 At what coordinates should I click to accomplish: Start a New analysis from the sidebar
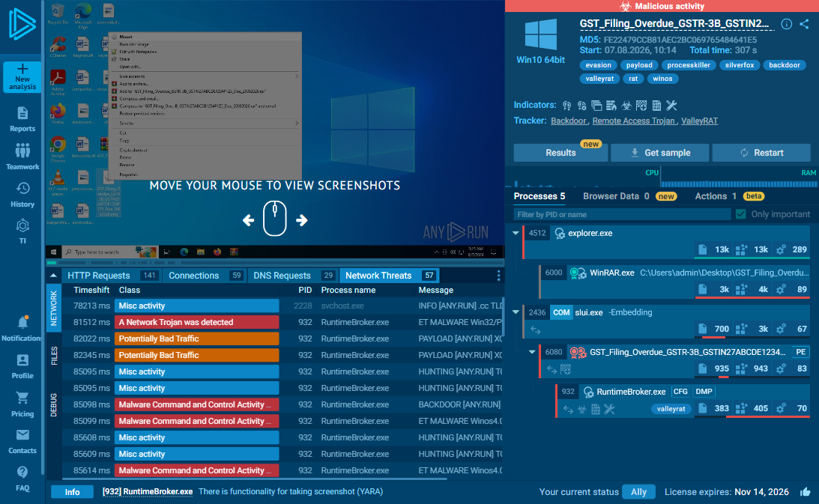point(22,77)
